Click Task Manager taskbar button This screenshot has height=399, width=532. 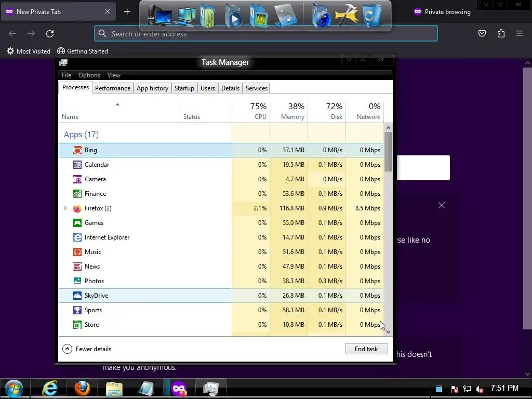tap(211, 389)
